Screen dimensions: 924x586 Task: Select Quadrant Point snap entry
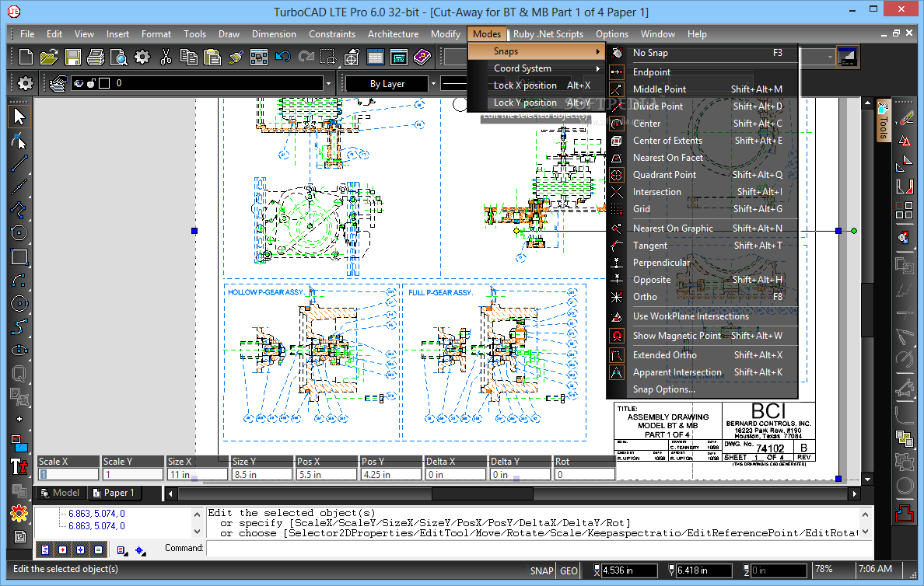click(702, 175)
